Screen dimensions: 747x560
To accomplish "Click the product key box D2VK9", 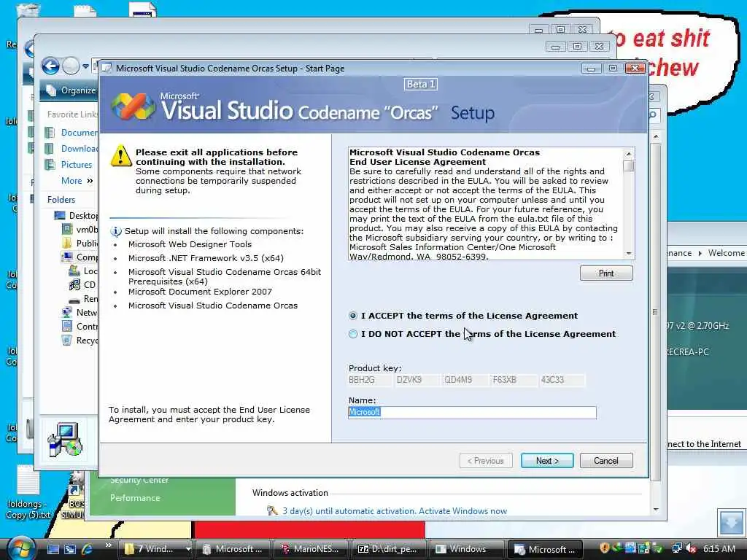I will tap(417, 380).
